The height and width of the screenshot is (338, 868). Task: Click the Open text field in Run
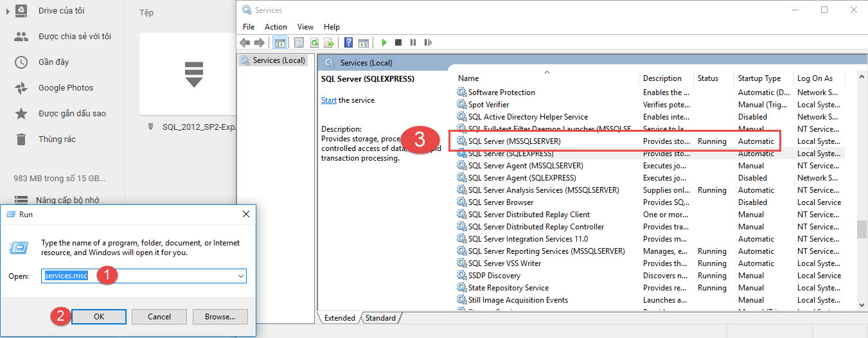tap(139, 276)
